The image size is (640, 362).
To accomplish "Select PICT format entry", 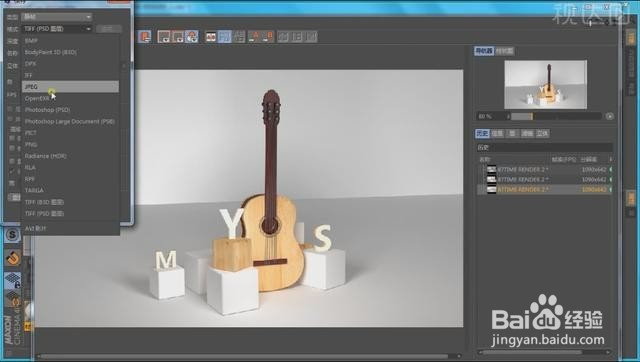I will click(x=70, y=133).
